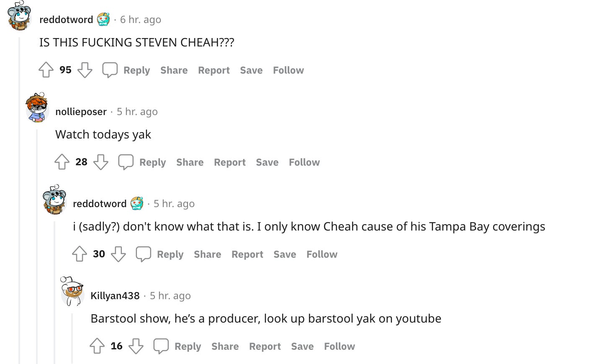613x364 pixels.
Task: Downvote the comment with 28 points
Action: (101, 162)
